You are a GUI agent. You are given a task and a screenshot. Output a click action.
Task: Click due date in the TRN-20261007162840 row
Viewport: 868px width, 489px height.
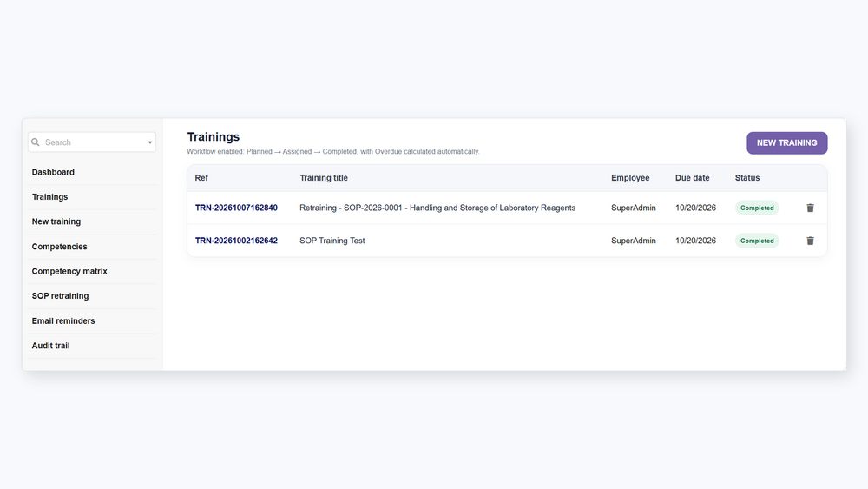click(695, 208)
